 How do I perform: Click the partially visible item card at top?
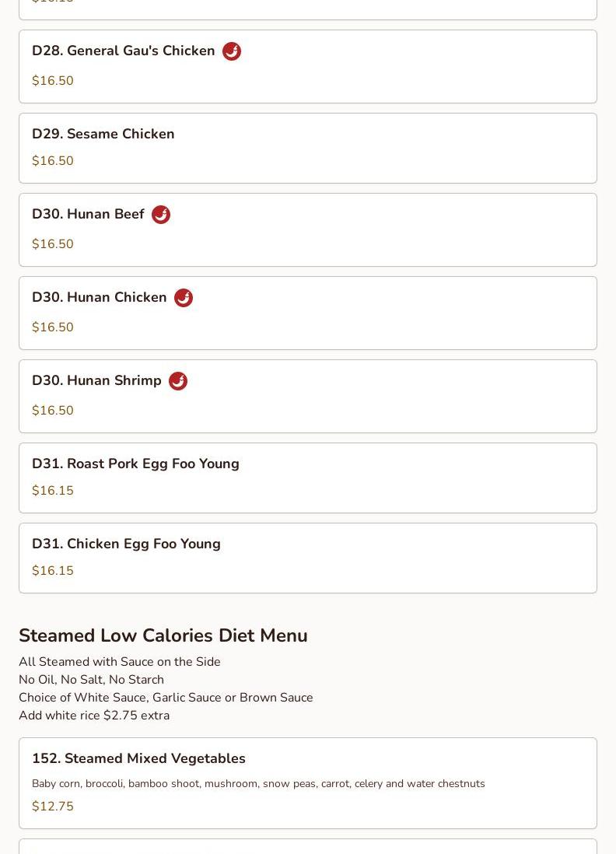pyautogui.click(x=308, y=10)
